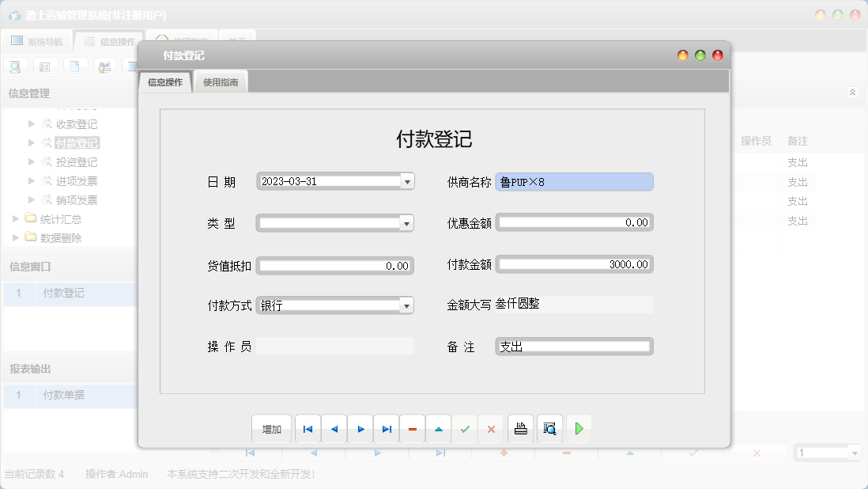Jump to the last record with the arrow icon
Image resolution: width=868 pixels, height=489 pixels.
tap(386, 428)
